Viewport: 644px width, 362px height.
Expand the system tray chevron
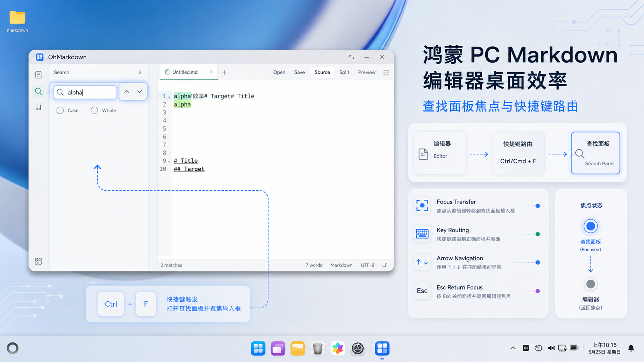pyautogui.click(x=513, y=348)
